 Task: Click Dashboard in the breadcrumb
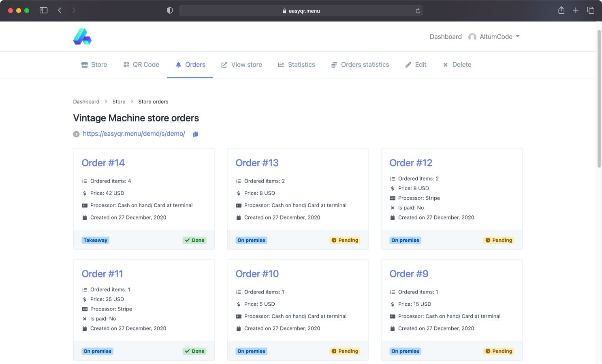(86, 102)
